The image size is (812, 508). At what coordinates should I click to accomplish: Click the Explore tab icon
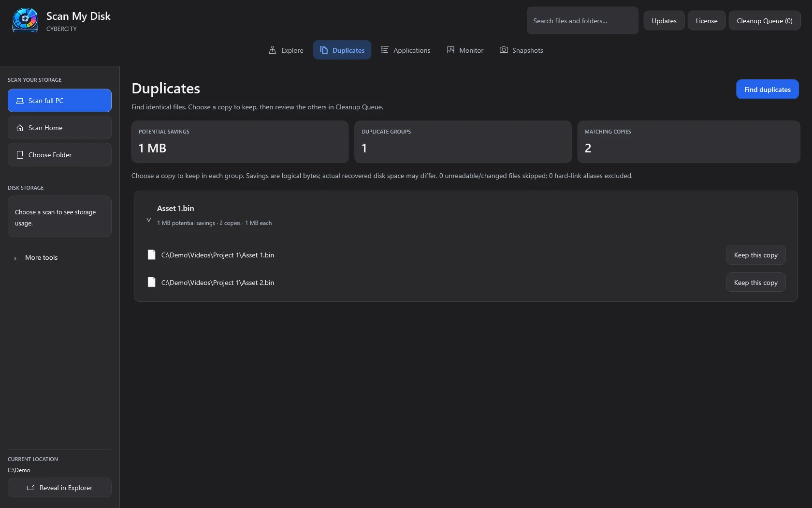(x=272, y=50)
